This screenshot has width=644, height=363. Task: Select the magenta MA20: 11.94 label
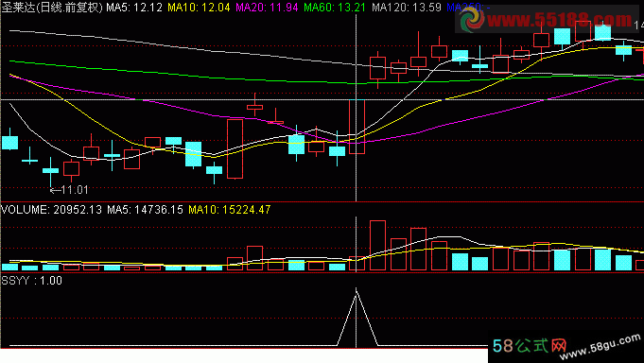[x=267, y=8]
